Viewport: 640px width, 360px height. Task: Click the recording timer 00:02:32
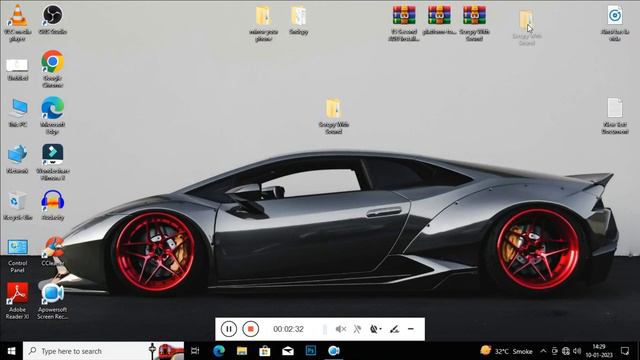pos(288,329)
